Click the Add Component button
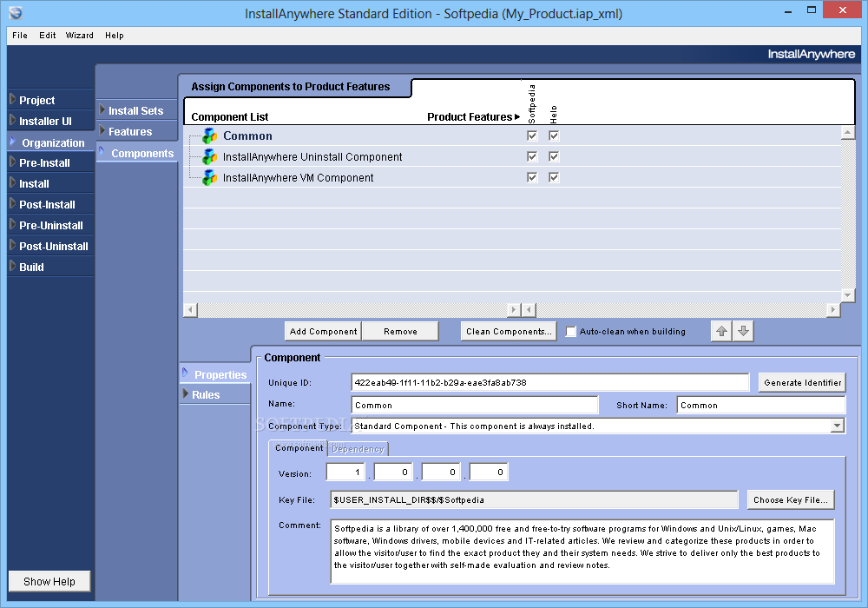 click(x=323, y=331)
